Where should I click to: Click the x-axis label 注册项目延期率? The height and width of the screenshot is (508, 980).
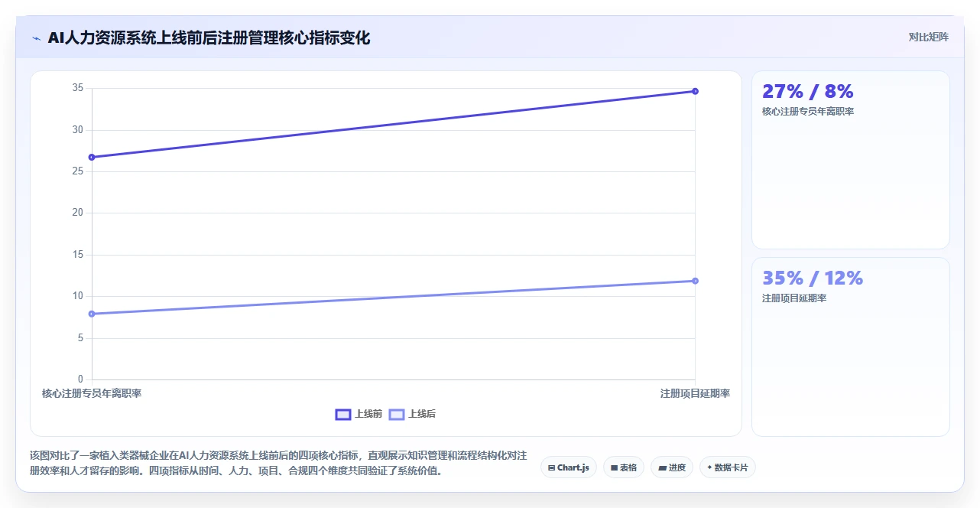(x=695, y=393)
